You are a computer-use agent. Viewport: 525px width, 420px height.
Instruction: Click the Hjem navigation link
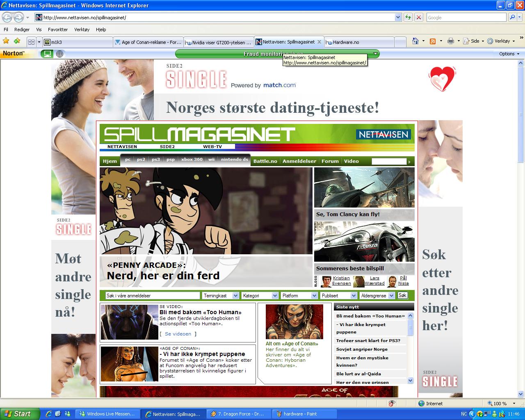[x=110, y=161]
